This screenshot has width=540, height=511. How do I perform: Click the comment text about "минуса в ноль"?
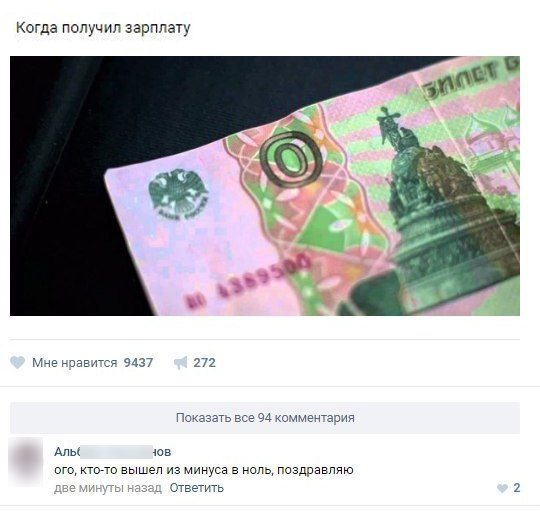click(204, 470)
